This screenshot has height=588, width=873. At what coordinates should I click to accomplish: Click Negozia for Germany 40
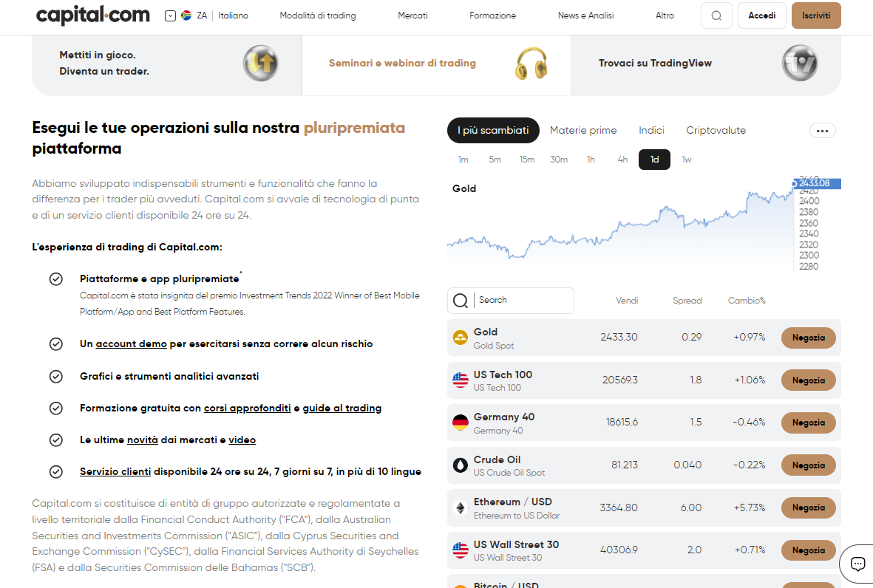(x=809, y=423)
